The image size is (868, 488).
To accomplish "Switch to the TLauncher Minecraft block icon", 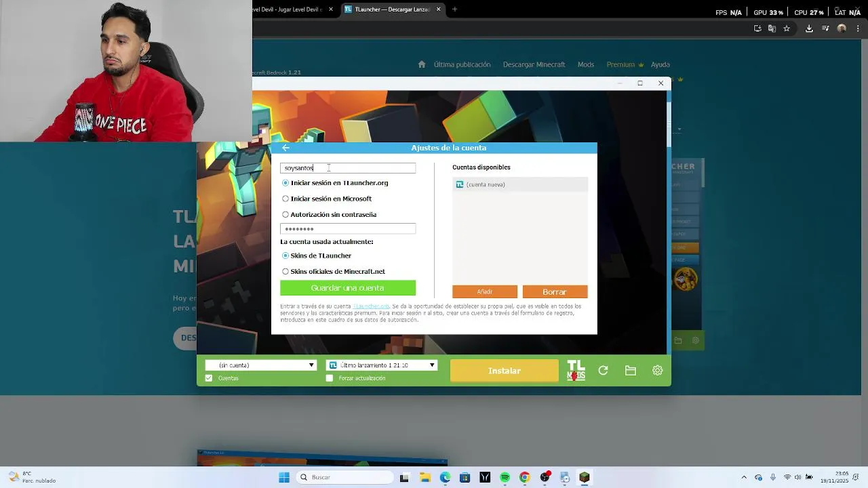I will [584, 477].
